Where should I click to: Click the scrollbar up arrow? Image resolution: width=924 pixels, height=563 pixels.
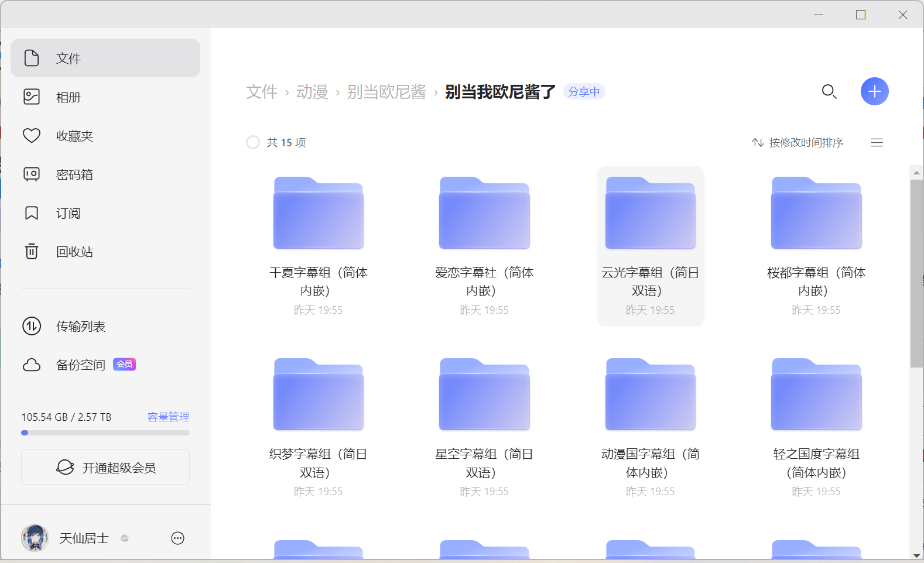pos(916,173)
